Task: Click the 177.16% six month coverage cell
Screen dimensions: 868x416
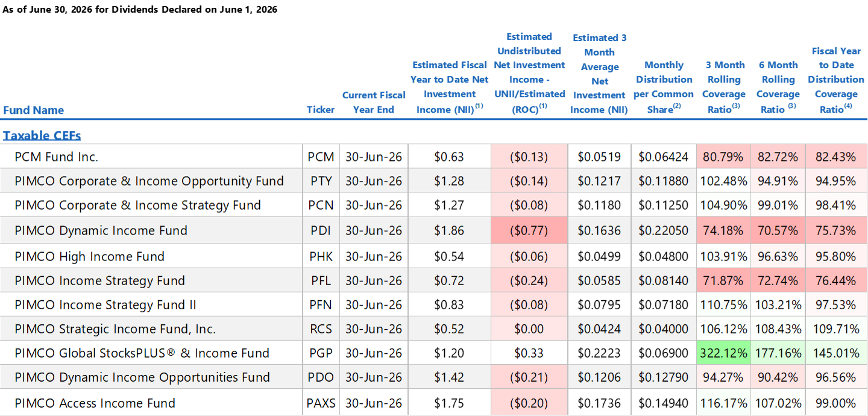Action: (x=778, y=353)
